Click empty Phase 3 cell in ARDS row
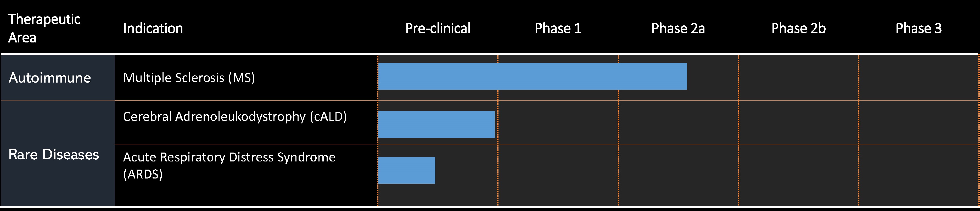The image size is (980, 211). click(918, 175)
